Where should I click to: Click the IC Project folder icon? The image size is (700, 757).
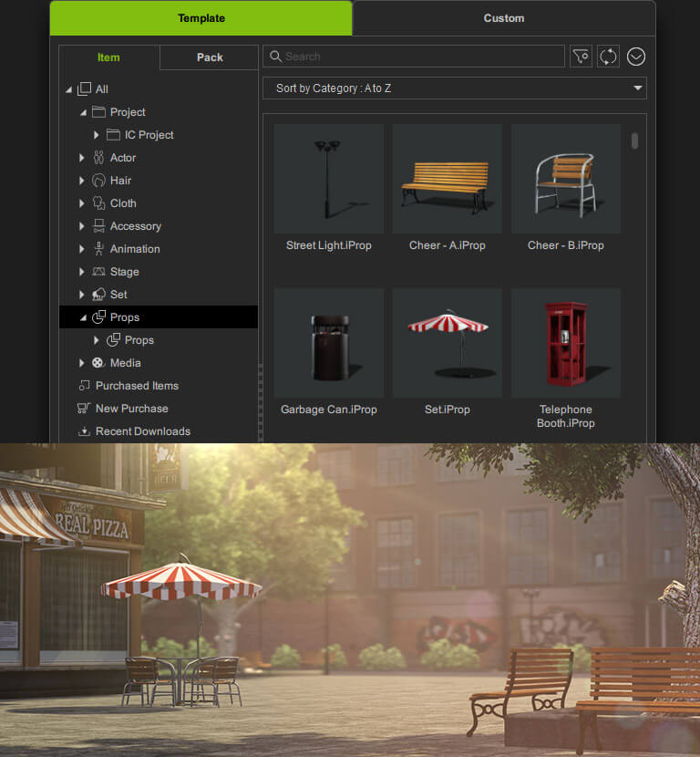tap(113, 135)
